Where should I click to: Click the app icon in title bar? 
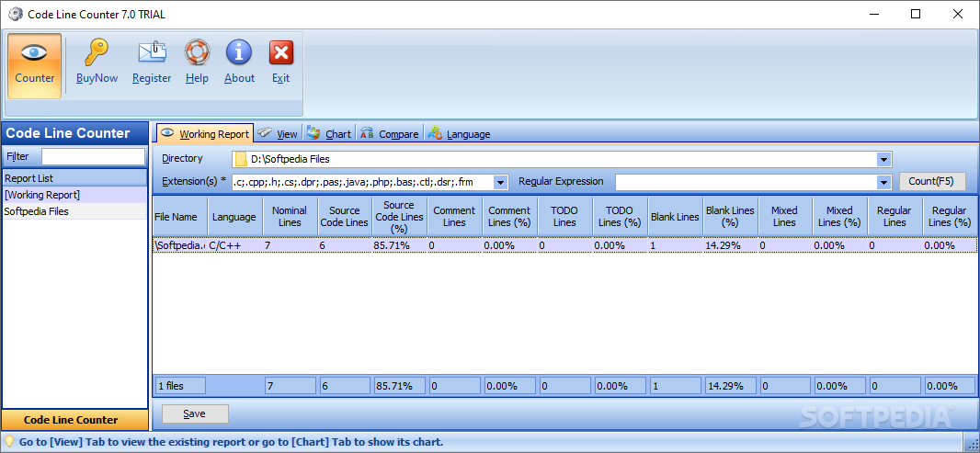point(15,14)
